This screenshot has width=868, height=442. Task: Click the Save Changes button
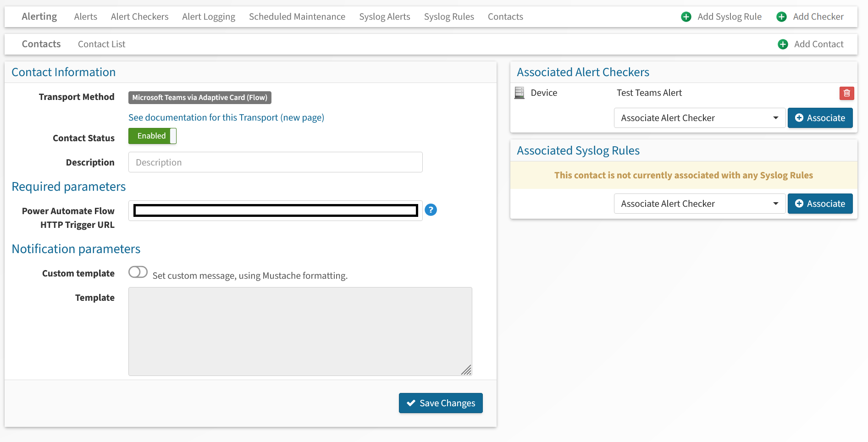click(x=440, y=403)
